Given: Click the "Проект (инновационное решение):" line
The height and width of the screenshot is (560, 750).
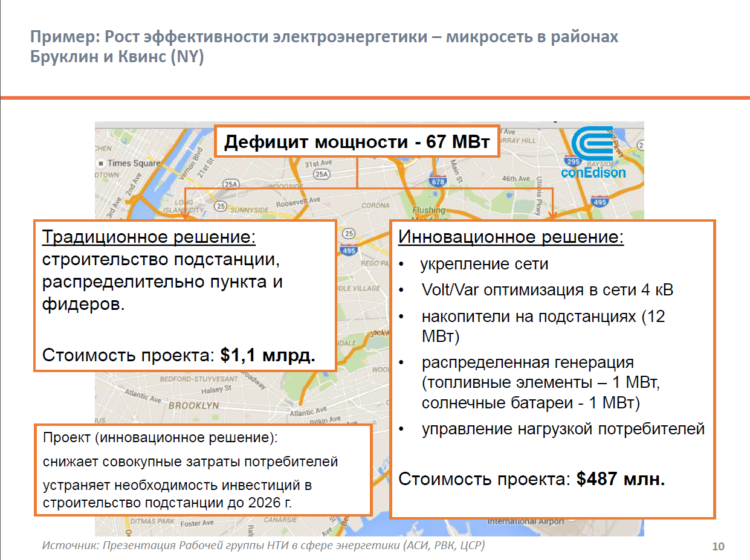Looking at the screenshot, I should pos(161,438).
